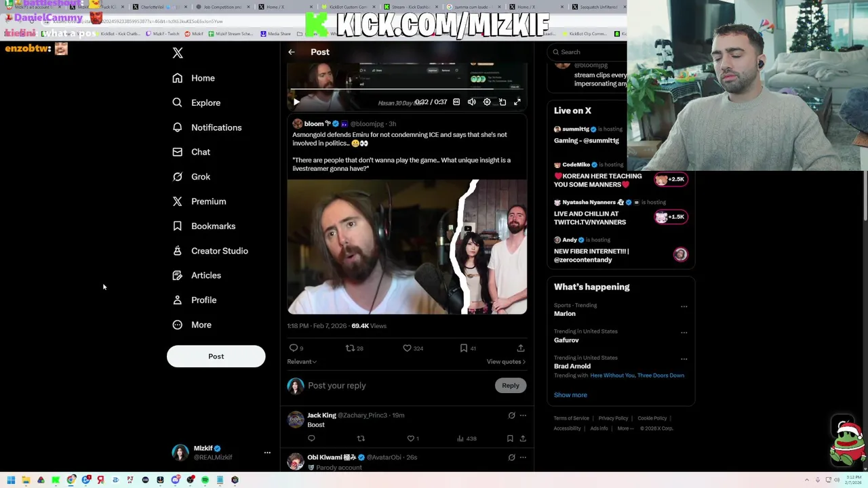
Task: Open Asmongold image in quoted post
Action: point(407,247)
